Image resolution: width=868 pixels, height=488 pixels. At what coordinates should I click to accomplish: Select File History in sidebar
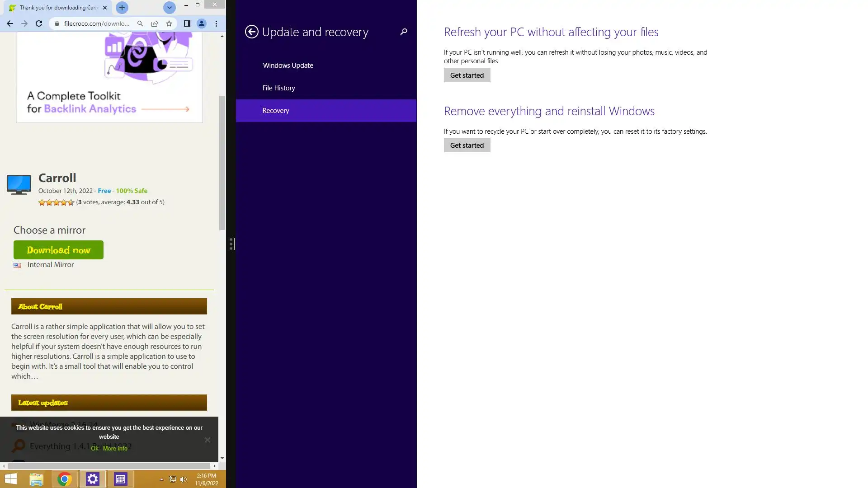pyautogui.click(x=278, y=88)
